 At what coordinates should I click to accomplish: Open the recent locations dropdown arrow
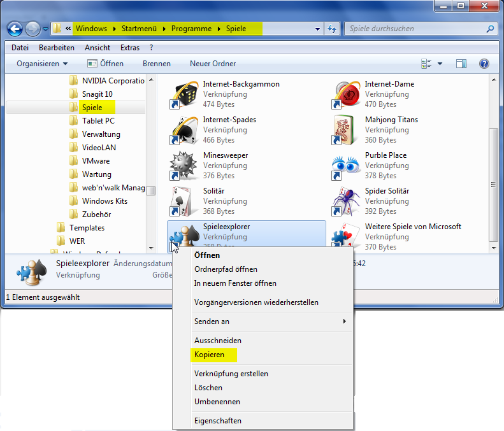(45, 29)
